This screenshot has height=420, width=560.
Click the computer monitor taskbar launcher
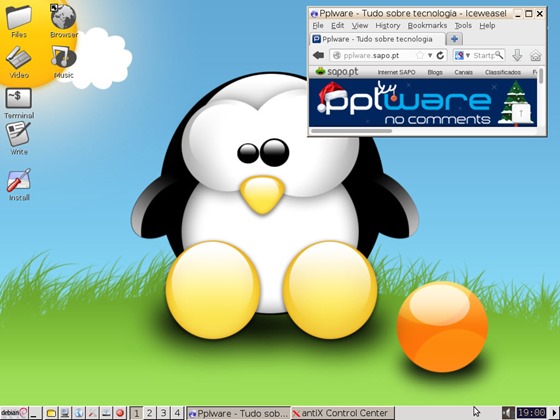(65, 413)
